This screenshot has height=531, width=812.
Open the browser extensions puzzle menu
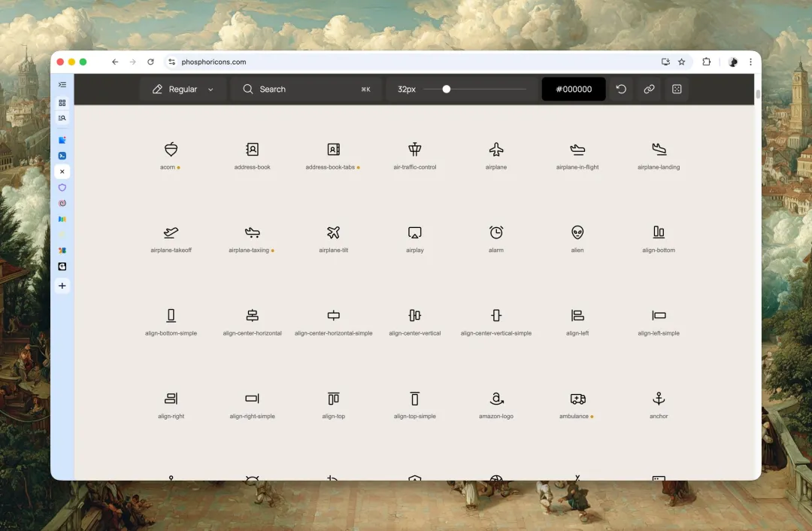pos(706,62)
